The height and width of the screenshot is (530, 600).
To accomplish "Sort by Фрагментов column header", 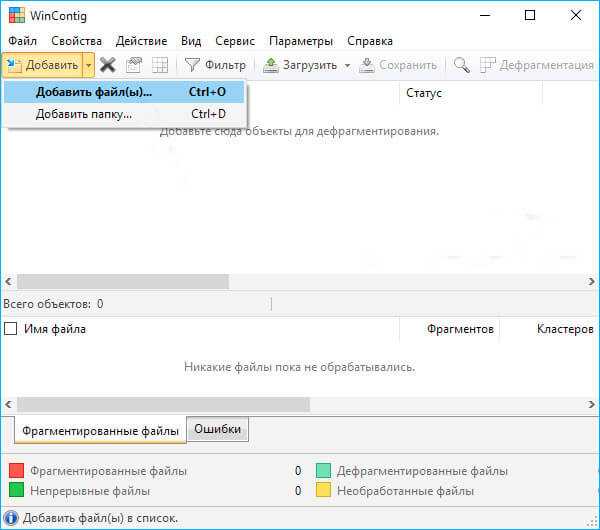I will click(x=460, y=329).
